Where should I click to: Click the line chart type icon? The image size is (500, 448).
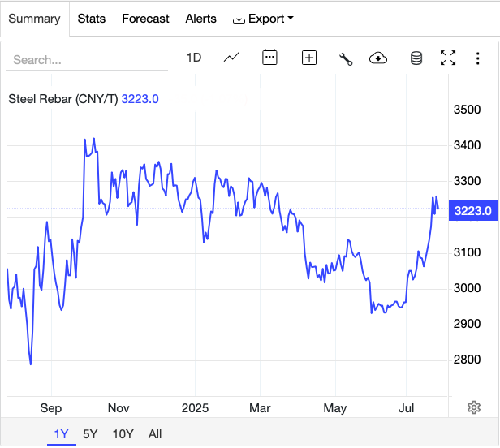pos(232,58)
